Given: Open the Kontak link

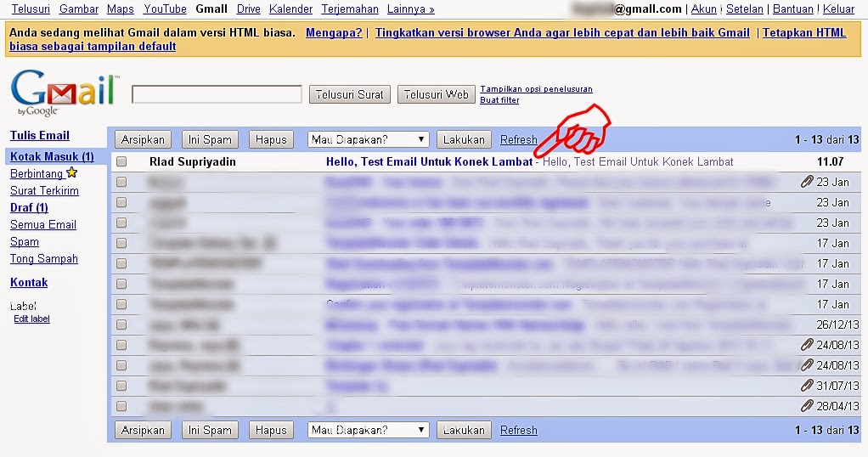Looking at the screenshot, I should coord(29,283).
